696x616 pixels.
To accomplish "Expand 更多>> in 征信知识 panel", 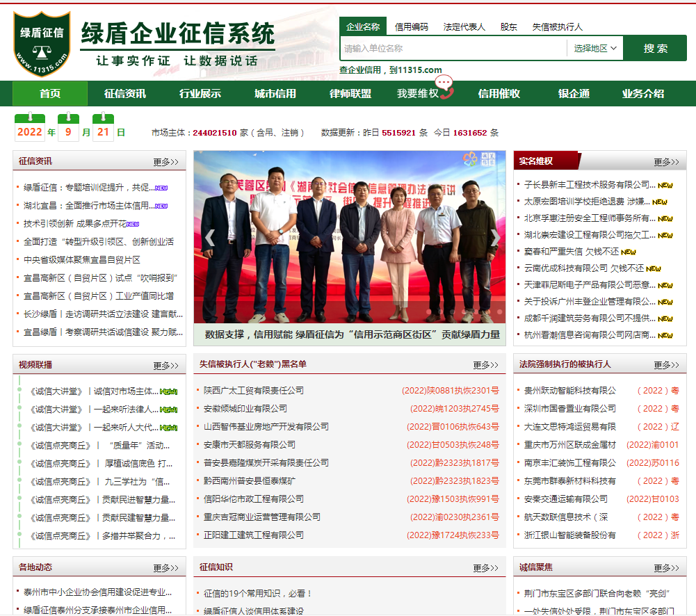I will (x=485, y=568).
